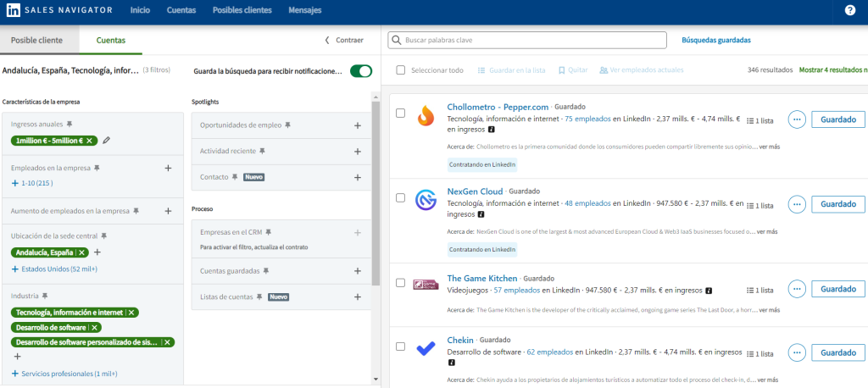
Task: Open the 1 lista indicator for Chekin
Action: click(x=760, y=353)
